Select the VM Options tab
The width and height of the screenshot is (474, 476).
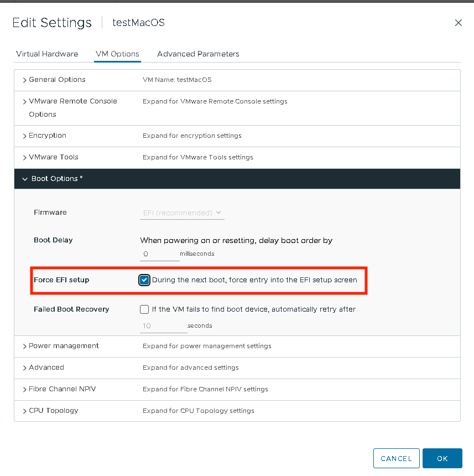117,54
